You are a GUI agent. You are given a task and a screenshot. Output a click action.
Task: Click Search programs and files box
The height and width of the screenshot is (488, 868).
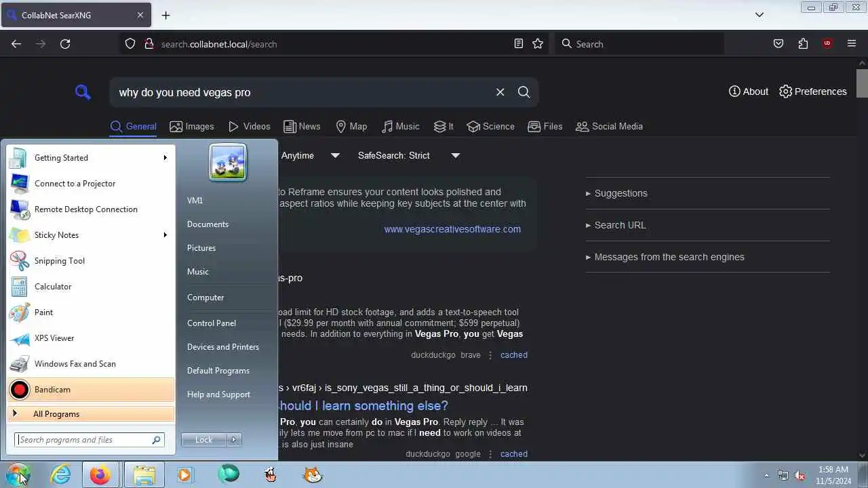pyautogui.click(x=90, y=439)
